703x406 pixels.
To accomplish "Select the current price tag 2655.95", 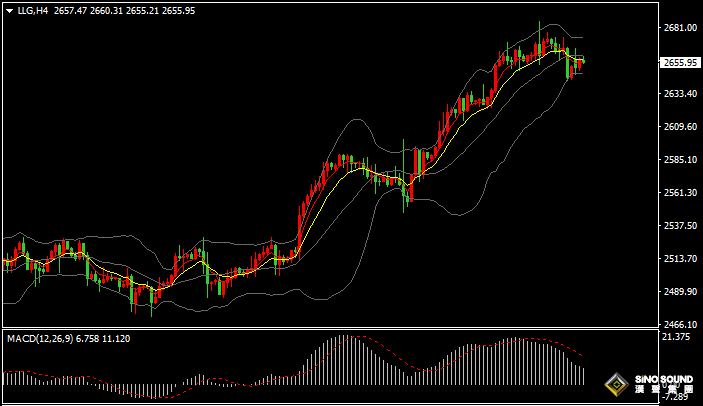I will point(680,63).
